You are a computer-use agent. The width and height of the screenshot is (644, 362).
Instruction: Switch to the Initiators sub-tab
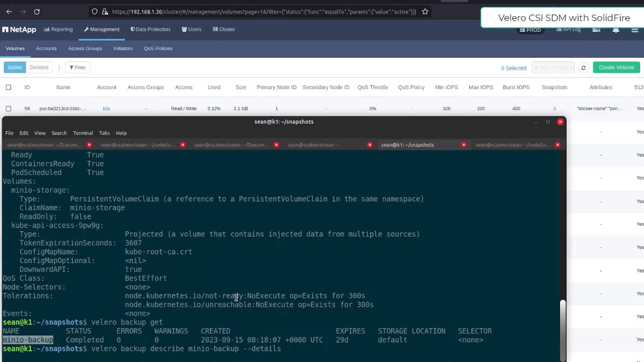123,48
